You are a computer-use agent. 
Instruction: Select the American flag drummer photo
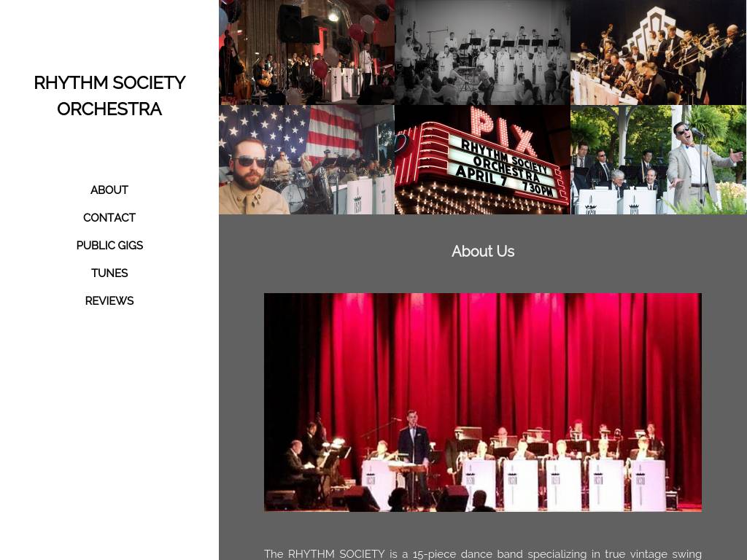pos(306,160)
